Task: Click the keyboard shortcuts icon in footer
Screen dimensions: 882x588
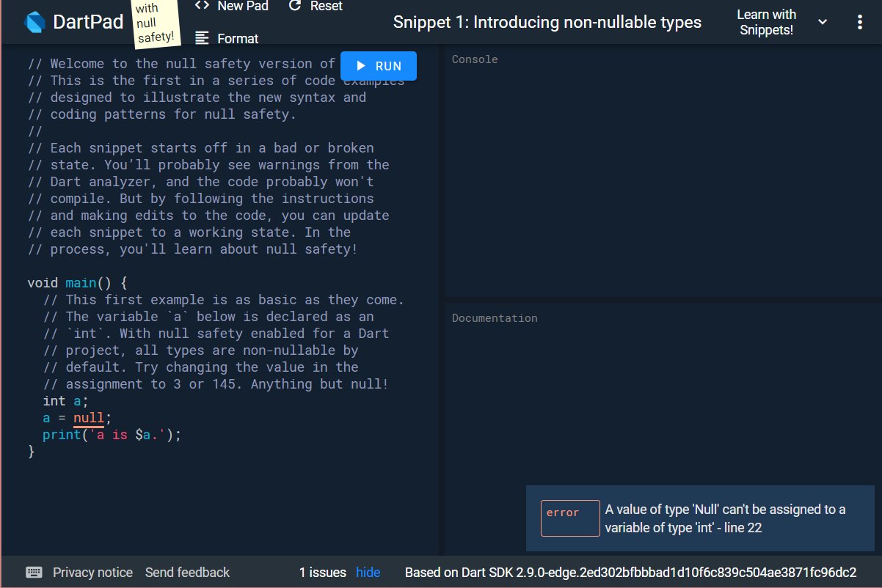Action: [x=34, y=573]
